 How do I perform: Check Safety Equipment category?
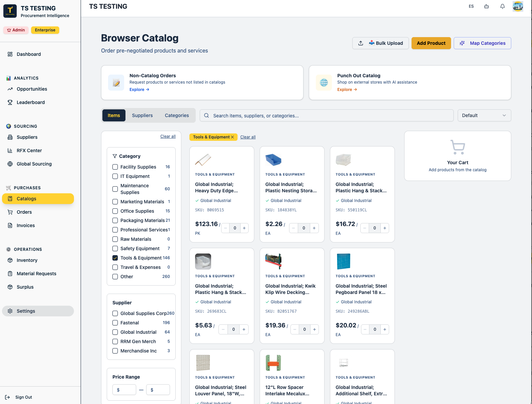115,248
